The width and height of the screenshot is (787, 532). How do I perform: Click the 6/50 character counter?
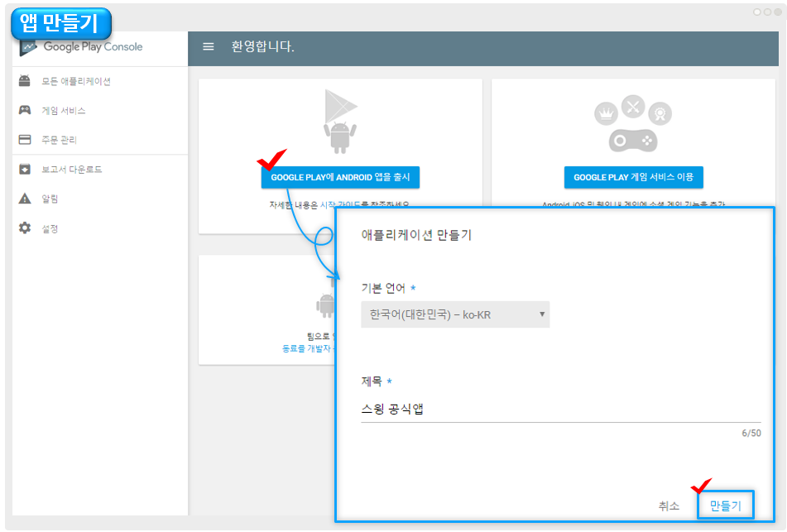pos(751,433)
